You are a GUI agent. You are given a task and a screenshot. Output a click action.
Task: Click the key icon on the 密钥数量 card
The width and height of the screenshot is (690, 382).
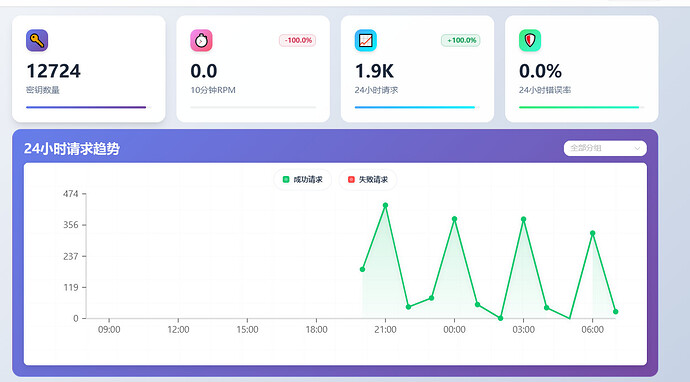(x=37, y=40)
